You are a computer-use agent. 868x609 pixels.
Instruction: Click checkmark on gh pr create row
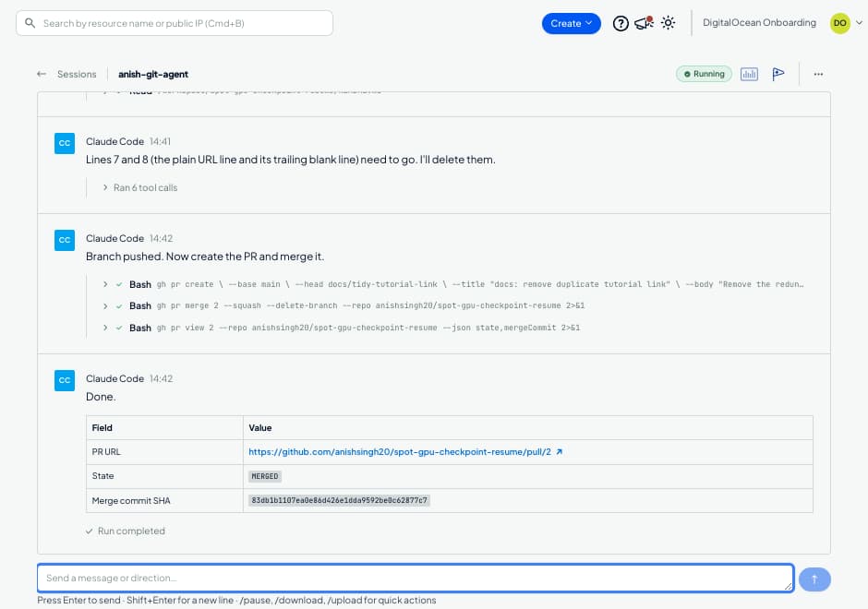click(119, 284)
